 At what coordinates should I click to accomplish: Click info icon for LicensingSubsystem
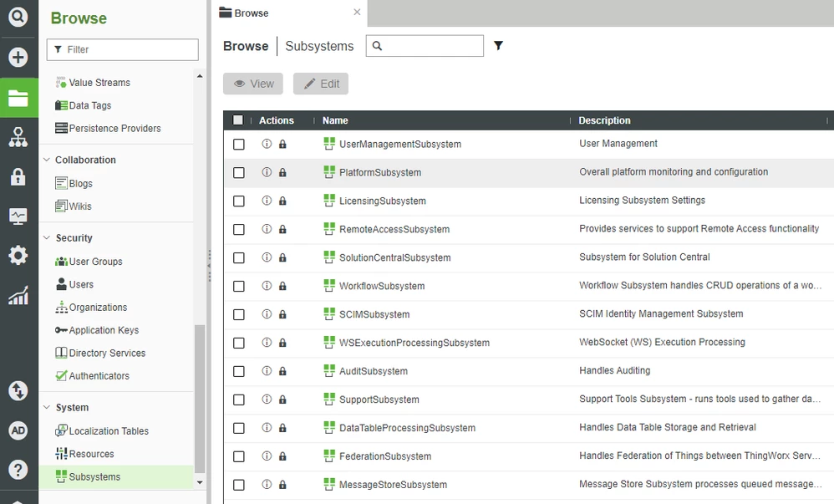click(267, 201)
